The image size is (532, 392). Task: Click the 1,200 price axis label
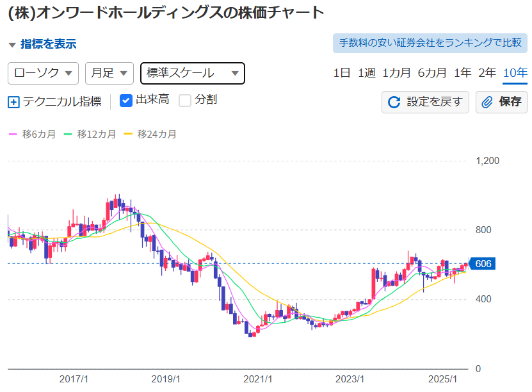click(x=487, y=161)
